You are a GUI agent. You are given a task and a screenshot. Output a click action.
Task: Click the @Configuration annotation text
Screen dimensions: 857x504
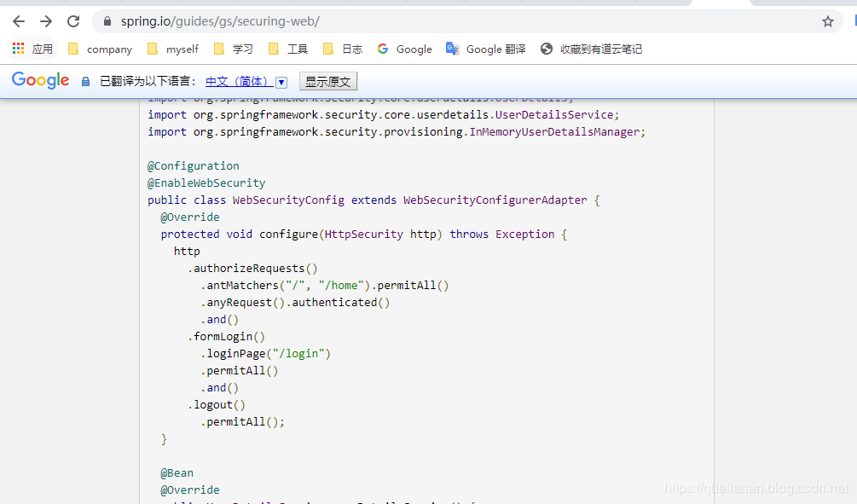click(194, 165)
